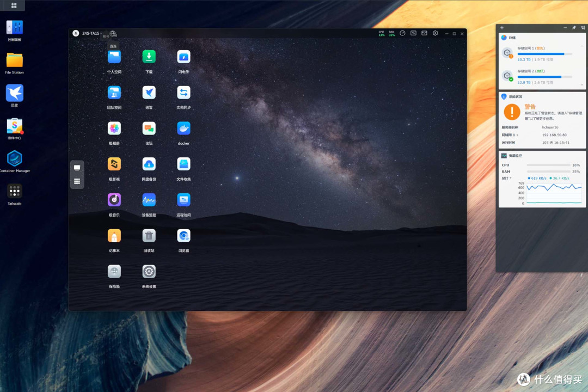Click the 存储空间 2 usage bar
Screen dimensions: 588x392
[544, 77]
